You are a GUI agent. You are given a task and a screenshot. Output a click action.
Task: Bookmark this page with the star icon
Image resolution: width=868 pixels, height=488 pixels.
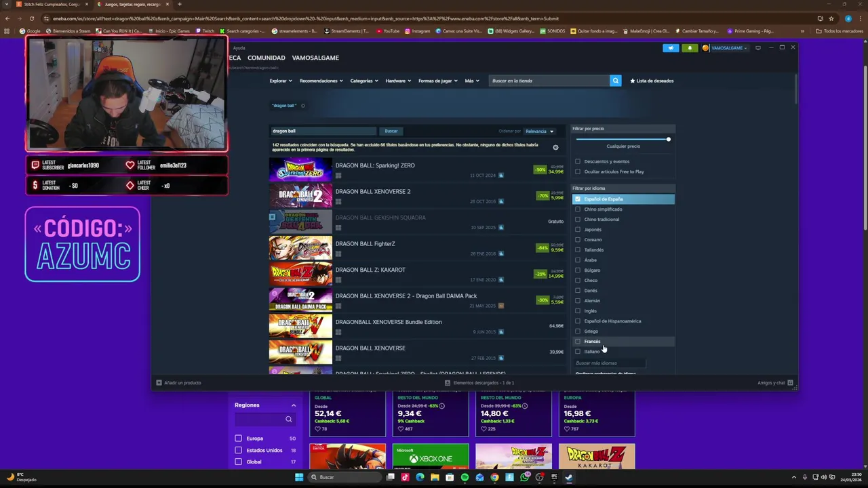click(x=831, y=18)
